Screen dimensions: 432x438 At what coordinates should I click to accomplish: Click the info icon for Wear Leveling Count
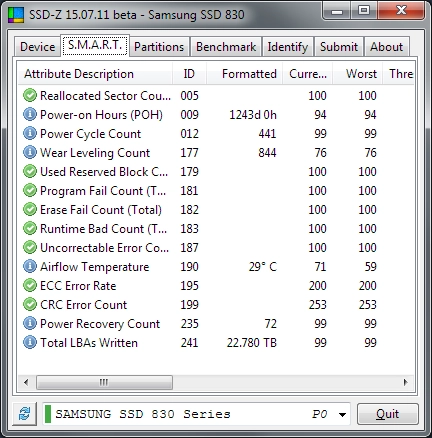[30, 152]
